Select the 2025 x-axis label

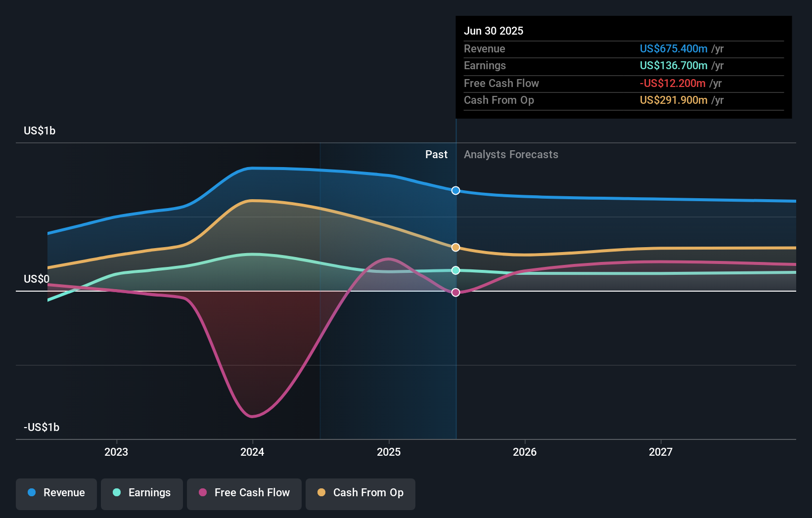[x=389, y=452]
